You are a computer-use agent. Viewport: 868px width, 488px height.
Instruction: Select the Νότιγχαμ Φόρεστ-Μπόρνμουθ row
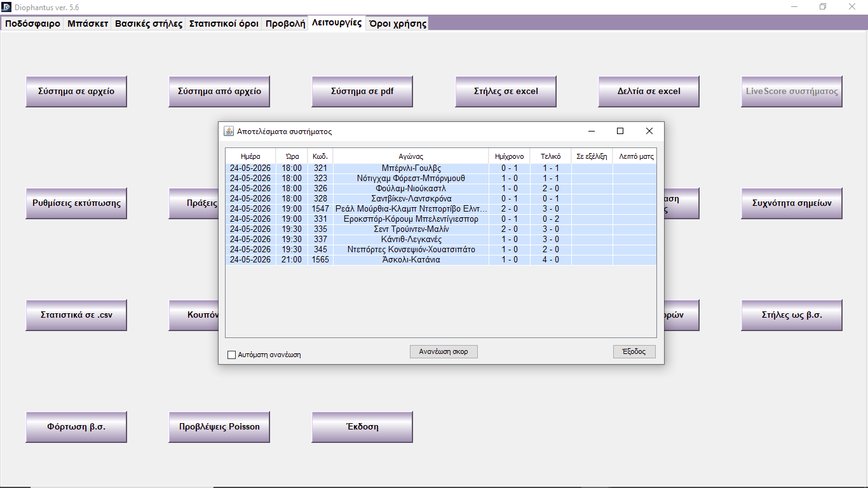[441, 179]
